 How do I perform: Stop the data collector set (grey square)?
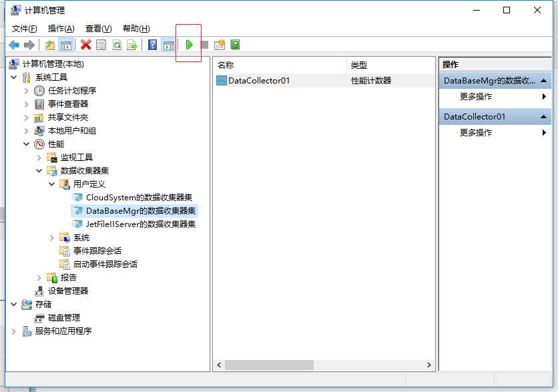coord(205,45)
